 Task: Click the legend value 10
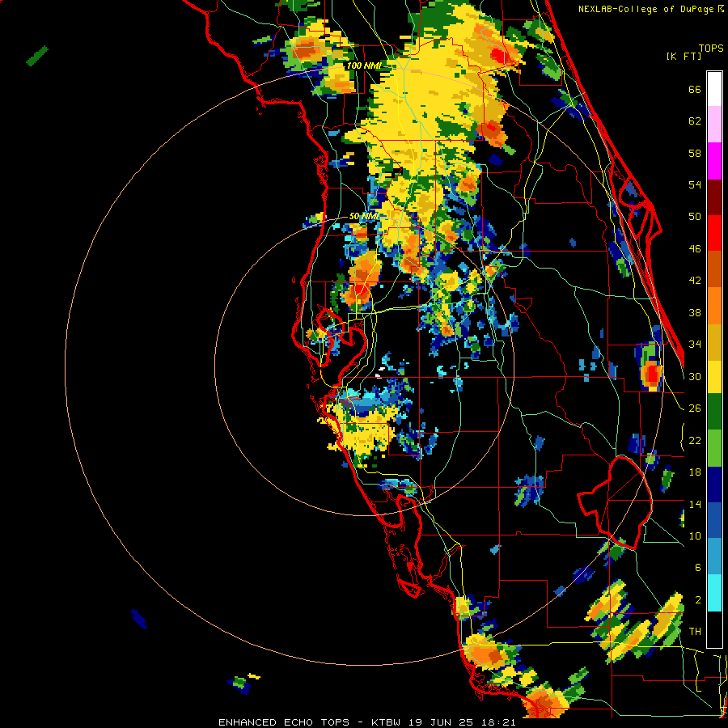coord(695,535)
